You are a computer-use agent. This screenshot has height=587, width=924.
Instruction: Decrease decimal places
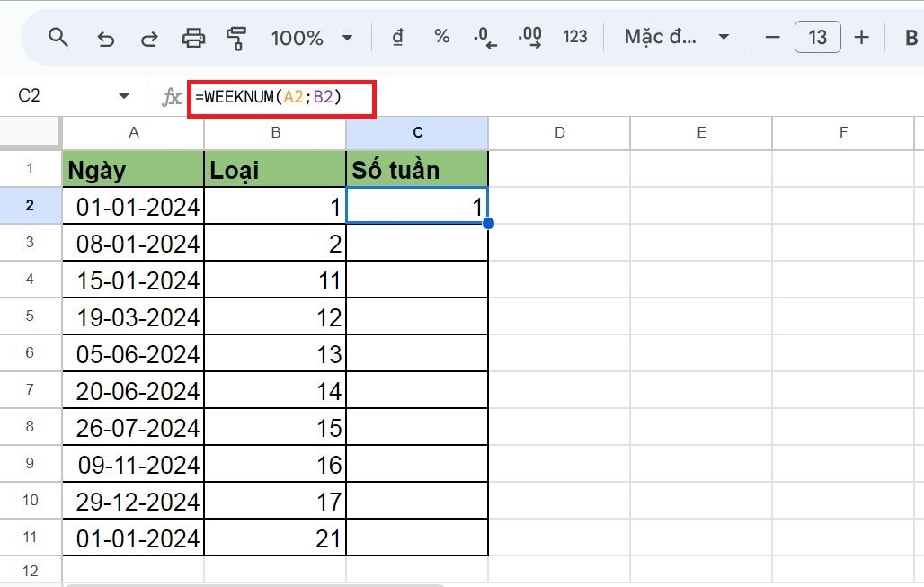[485, 38]
